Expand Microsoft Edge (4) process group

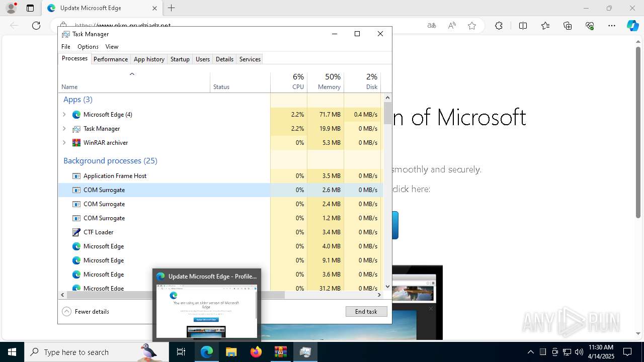coord(64,115)
